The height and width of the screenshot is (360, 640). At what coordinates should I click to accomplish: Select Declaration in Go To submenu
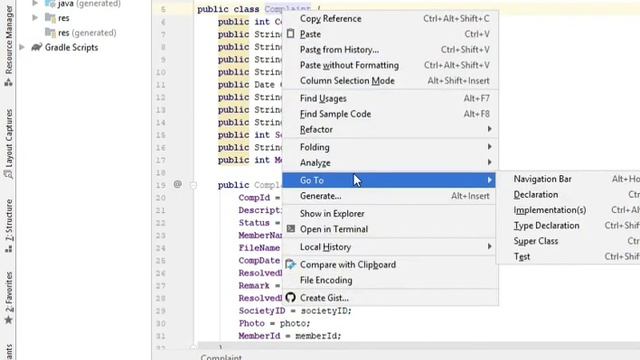pos(569,194)
